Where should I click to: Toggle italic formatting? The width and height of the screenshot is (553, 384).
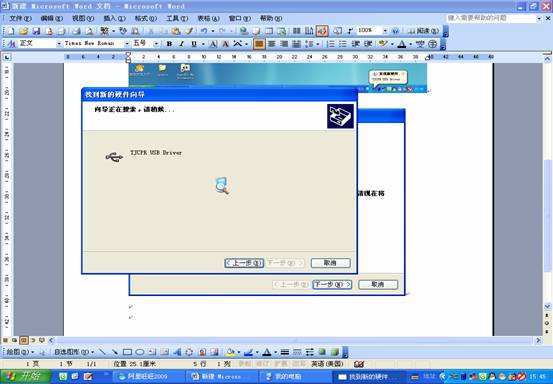pyautogui.click(x=182, y=44)
